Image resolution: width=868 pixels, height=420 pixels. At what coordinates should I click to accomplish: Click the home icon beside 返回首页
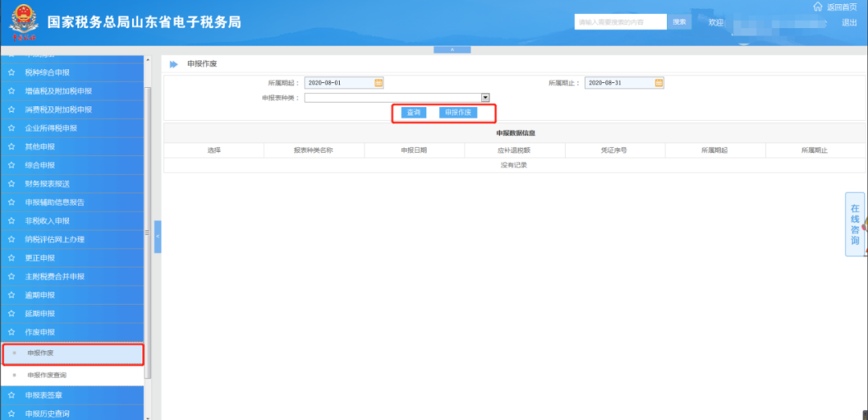pyautogui.click(x=817, y=6)
